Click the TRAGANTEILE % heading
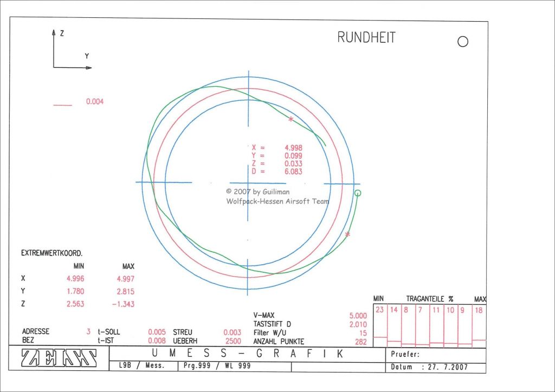The width and height of the screenshot is (555, 392). click(x=430, y=299)
